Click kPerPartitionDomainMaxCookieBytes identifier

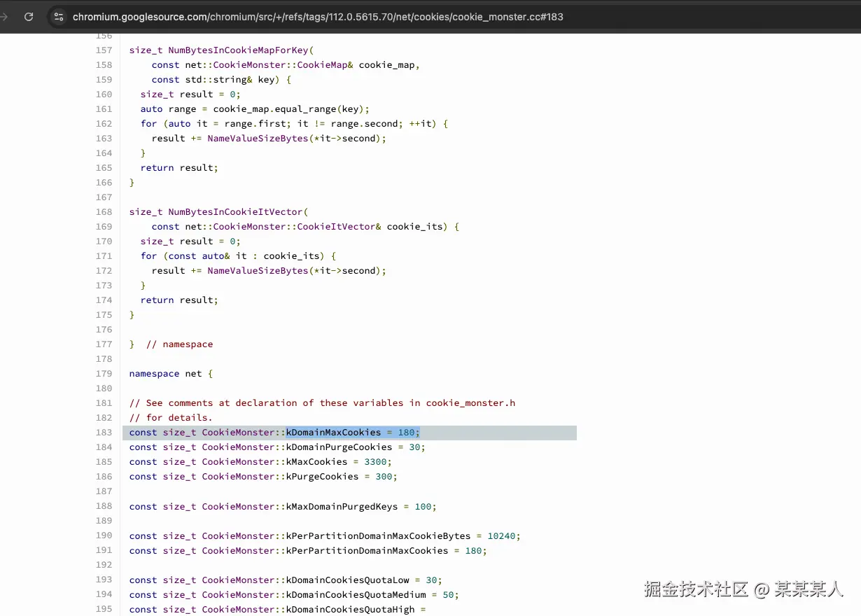(x=378, y=536)
